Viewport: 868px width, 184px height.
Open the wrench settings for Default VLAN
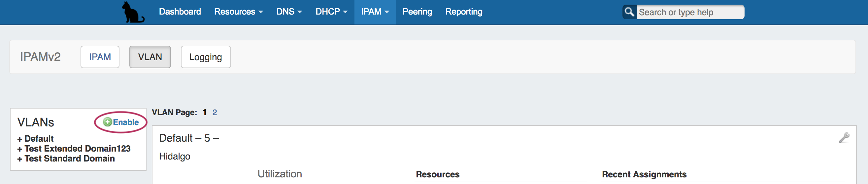click(x=844, y=138)
